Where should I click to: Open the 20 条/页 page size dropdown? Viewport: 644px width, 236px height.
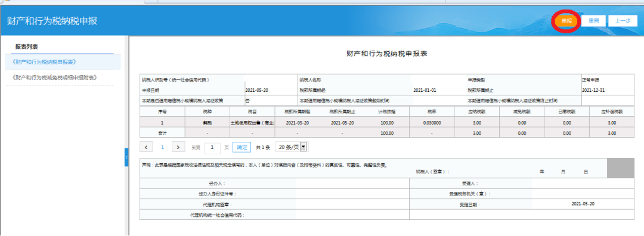[292, 147]
